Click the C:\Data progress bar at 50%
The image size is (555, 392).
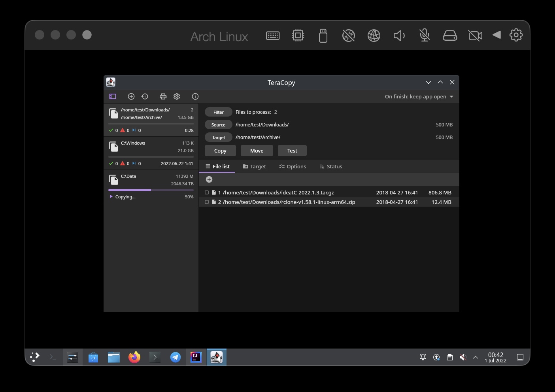[x=151, y=190]
